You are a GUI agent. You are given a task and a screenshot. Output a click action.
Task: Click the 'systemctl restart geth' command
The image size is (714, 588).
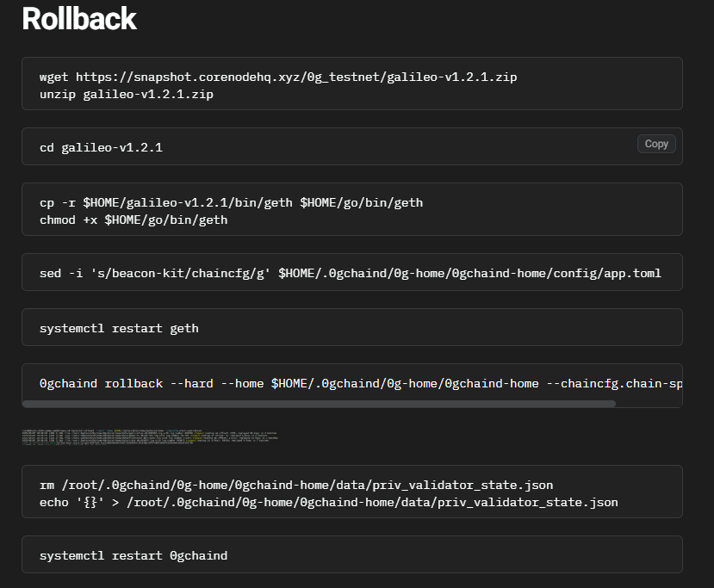click(119, 328)
